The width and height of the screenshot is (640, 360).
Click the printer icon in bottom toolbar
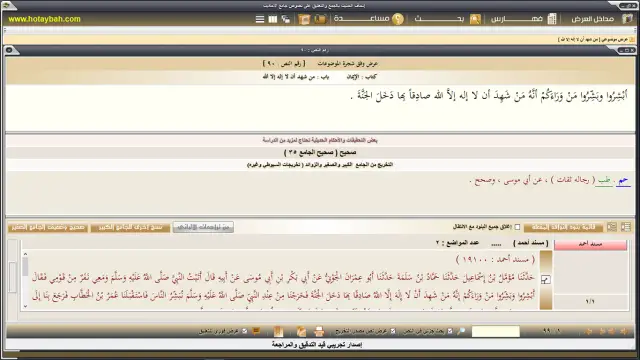click(319, 331)
